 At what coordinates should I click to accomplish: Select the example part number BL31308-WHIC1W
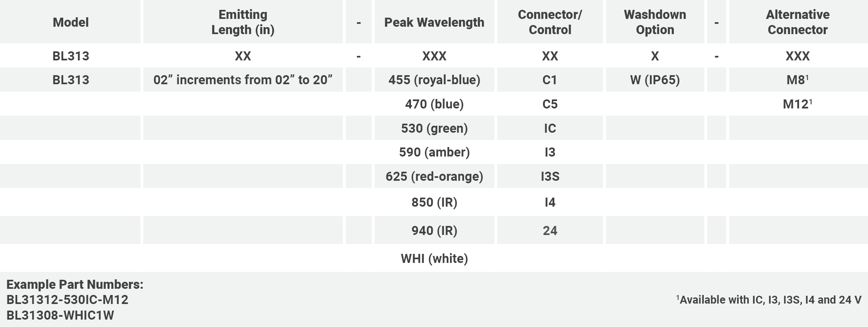60,315
